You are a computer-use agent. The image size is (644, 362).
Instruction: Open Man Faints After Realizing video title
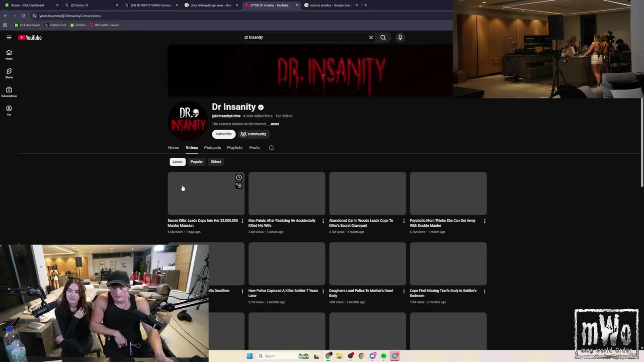[282, 223]
